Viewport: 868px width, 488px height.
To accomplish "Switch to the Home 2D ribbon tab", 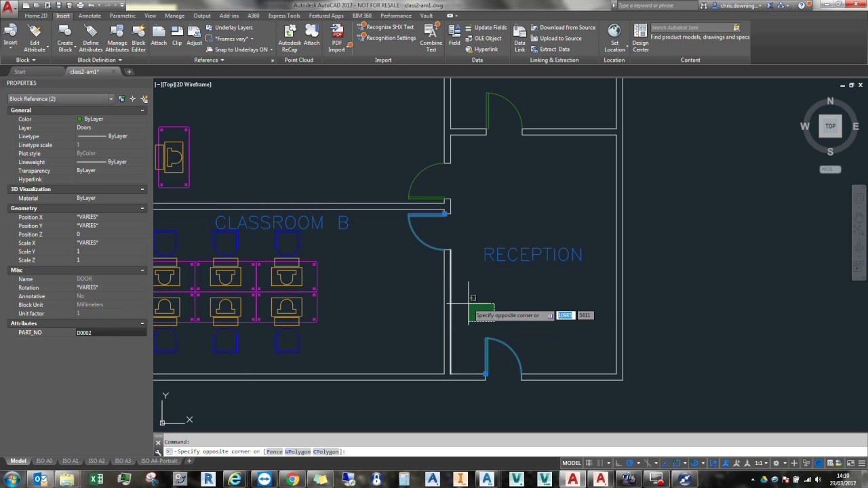I will click(x=36, y=16).
